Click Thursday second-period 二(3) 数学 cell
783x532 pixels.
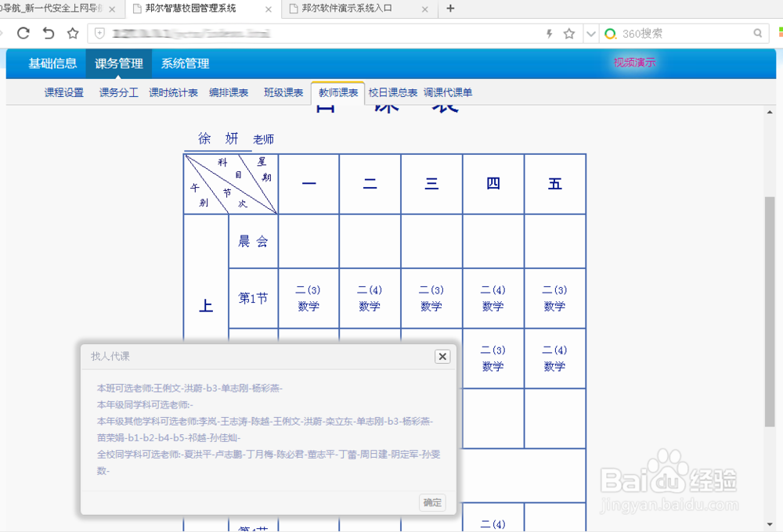pyautogui.click(x=493, y=358)
